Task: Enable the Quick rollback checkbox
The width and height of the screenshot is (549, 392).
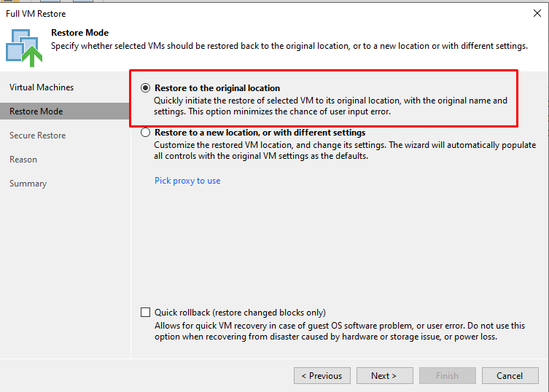Action: pos(145,312)
